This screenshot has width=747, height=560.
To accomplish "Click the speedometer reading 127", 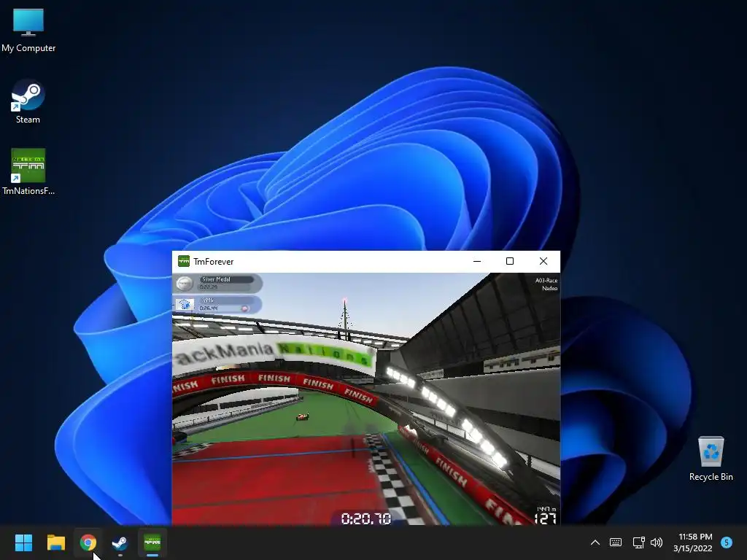I will point(546,518).
